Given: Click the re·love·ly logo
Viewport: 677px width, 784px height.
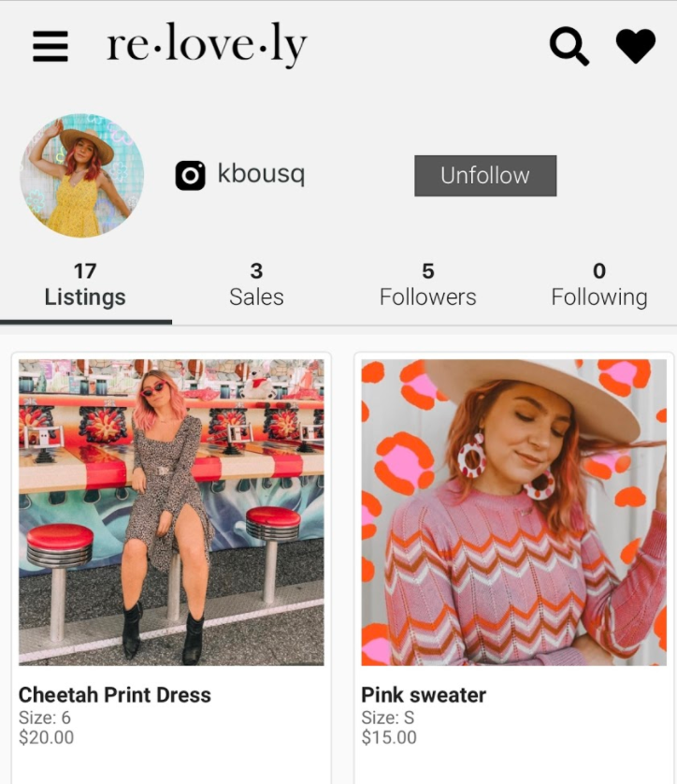Looking at the screenshot, I should click(x=207, y=45).
